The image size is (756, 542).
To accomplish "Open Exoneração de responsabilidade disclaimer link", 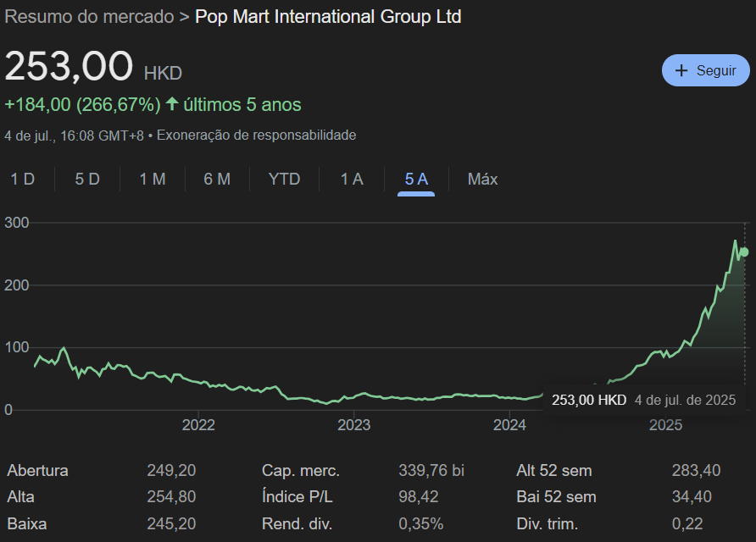I will (x=257, y=135).
